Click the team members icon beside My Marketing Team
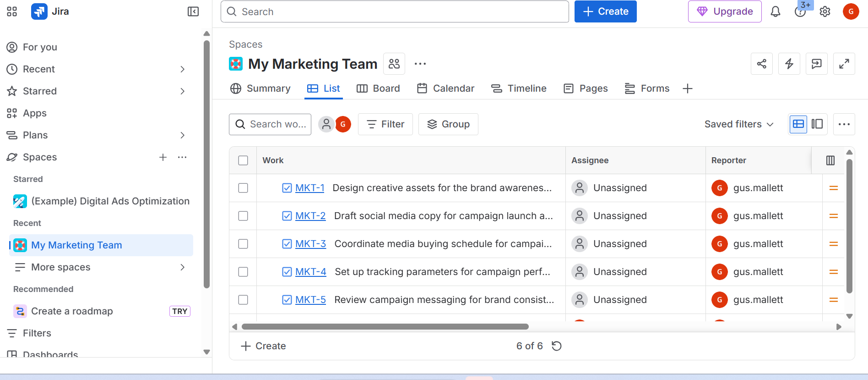The width and height of the screenshot is (868, 380). [x=394, y=64]
